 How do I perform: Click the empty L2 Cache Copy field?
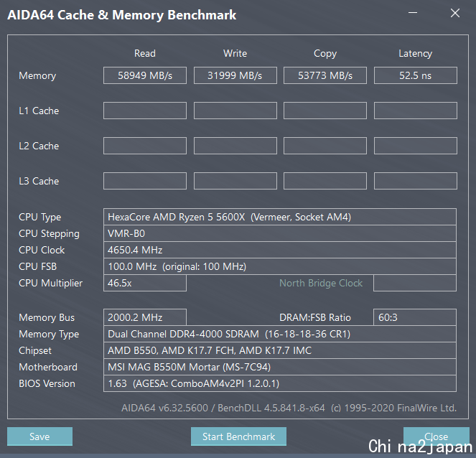point(325,146)
